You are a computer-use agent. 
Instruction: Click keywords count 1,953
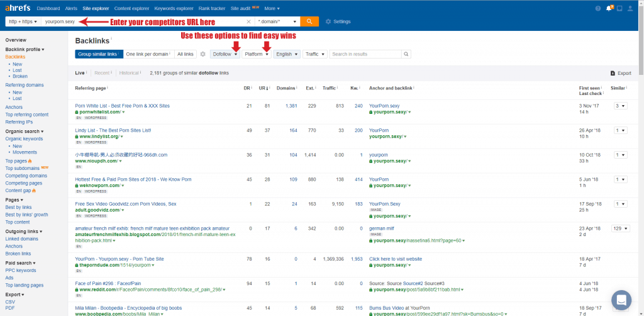(x=357, y=259)
